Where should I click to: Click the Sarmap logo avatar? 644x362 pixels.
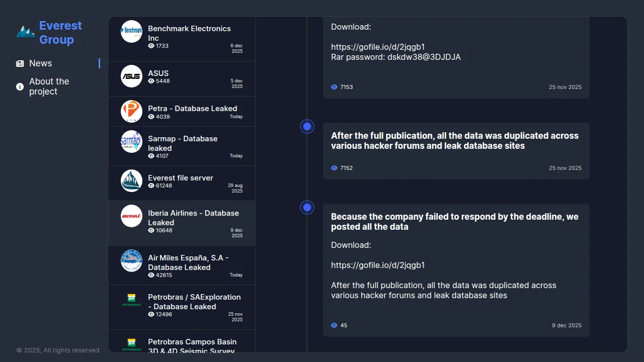[131, 141]
